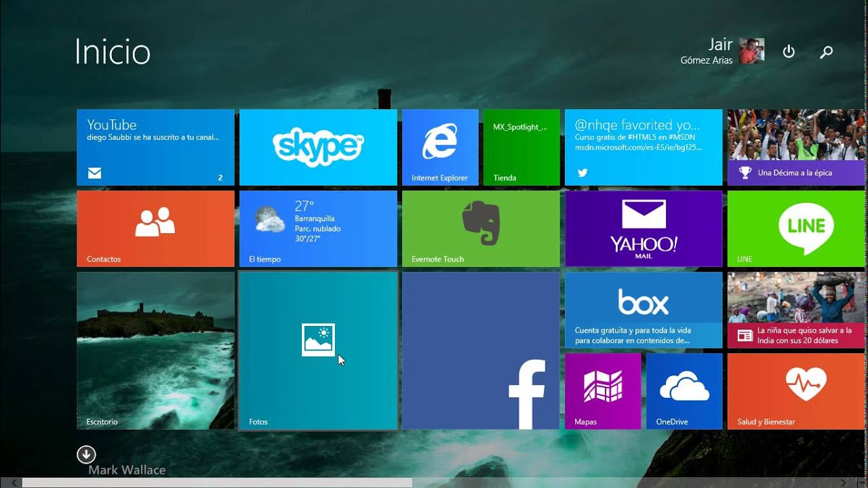
Task: Open news tile about La niña India
Action: tap(797, 310)
